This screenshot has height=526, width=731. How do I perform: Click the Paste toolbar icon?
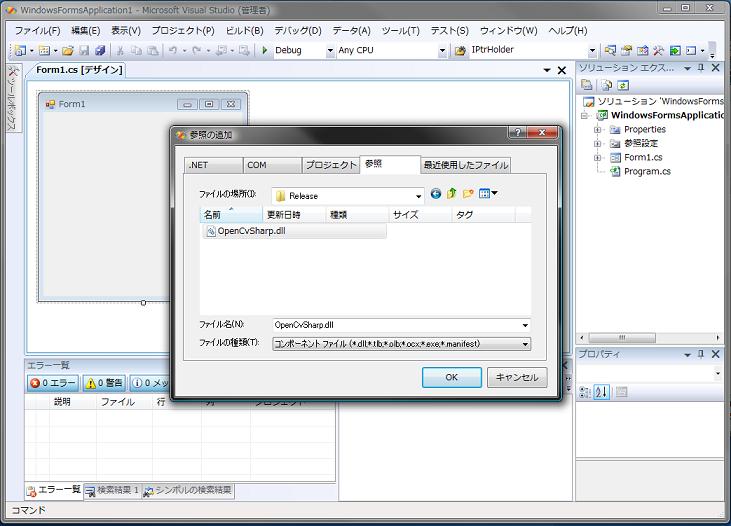coord(152,50)
